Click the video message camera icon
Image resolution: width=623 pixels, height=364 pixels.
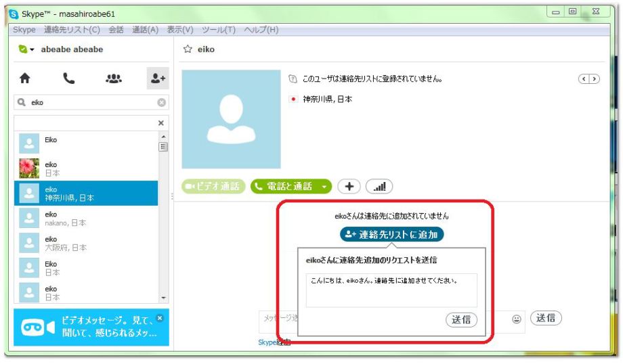pos(38,327)
